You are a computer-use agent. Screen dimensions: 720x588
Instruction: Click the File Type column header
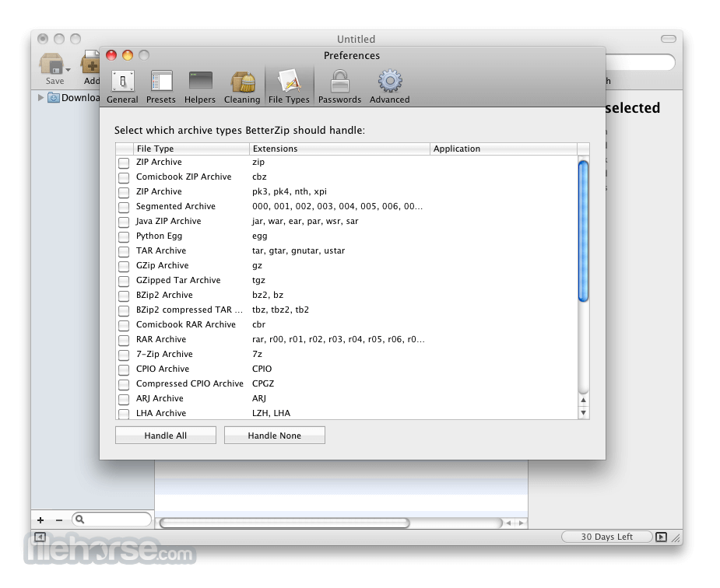(191, 149)
